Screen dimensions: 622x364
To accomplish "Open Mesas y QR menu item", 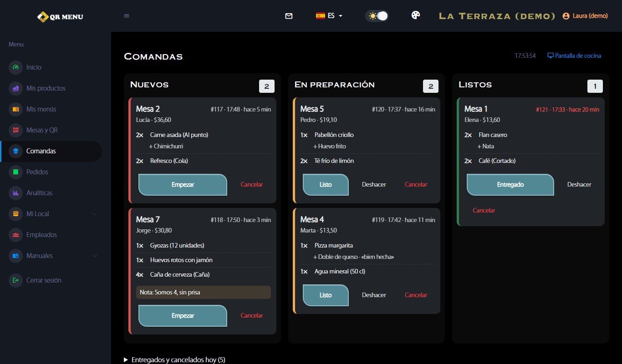I will pos(42,130).
